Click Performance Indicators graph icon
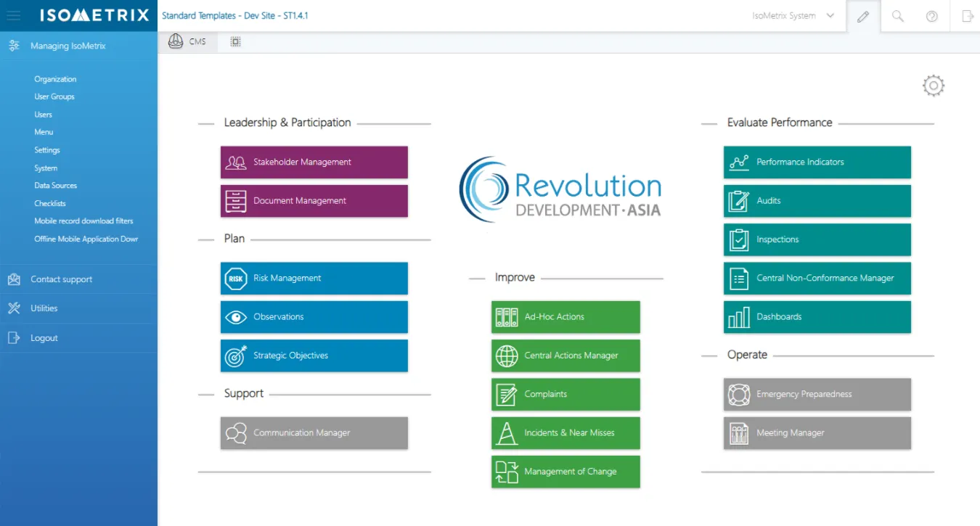Image resolution: width=980 pixels, height=526 pixels. coord(739,163)
